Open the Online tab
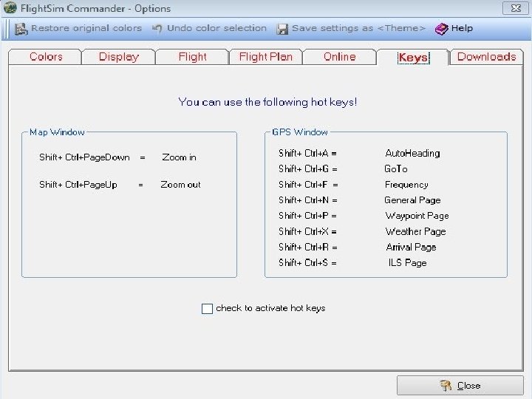The height and width of the screenshot is (399, 532). coord(339,57)
